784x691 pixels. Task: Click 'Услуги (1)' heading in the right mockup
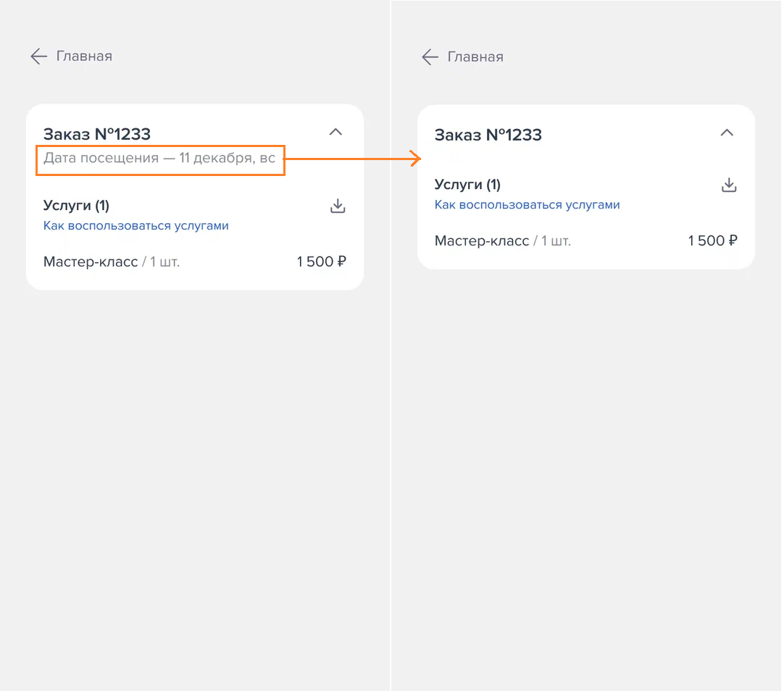click(x=467, y=185)
